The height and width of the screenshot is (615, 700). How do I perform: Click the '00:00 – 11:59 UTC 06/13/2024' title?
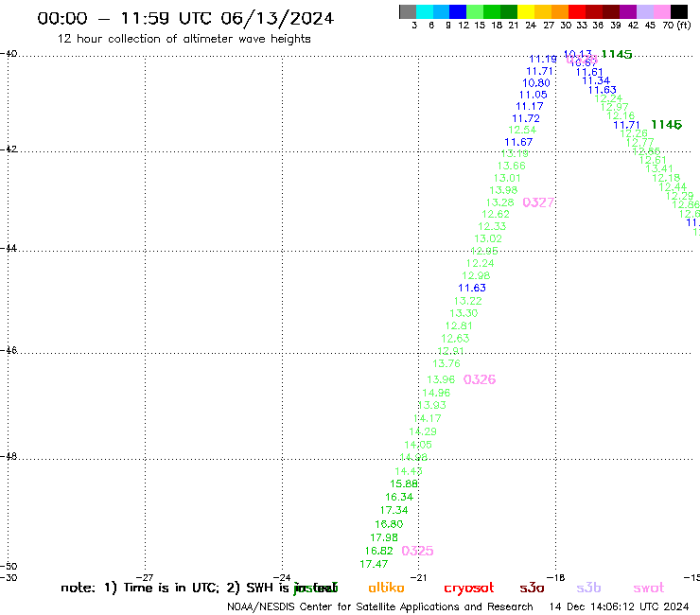(x=185, y=18)
